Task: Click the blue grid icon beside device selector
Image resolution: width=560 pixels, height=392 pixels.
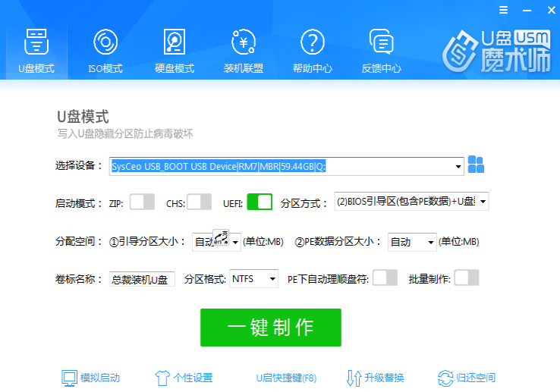Action: tap(476, 165)
